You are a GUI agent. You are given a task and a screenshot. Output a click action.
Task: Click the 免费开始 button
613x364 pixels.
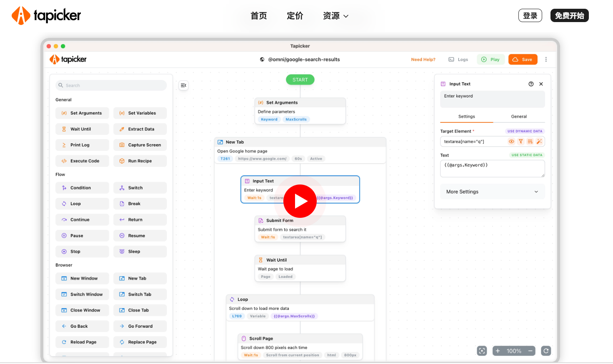pos(569,15)
